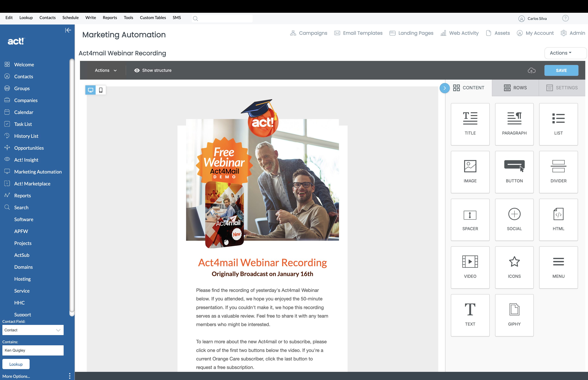Add a Paragraph content block
588x380 pixels.
point(514,124)
